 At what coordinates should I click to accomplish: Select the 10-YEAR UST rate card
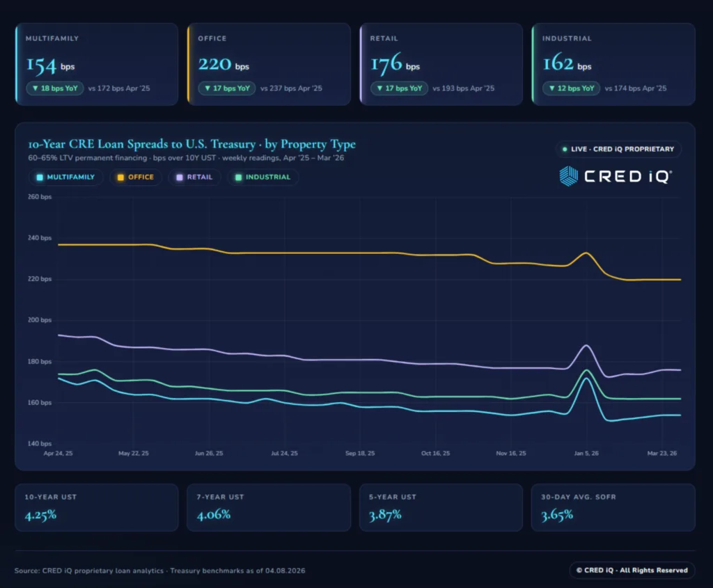click(x=96, y=507)
